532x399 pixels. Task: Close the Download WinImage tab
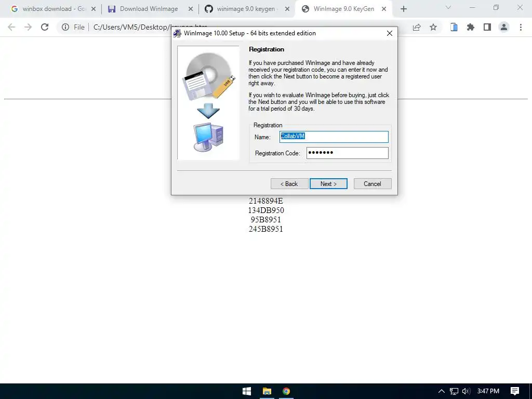191,9
